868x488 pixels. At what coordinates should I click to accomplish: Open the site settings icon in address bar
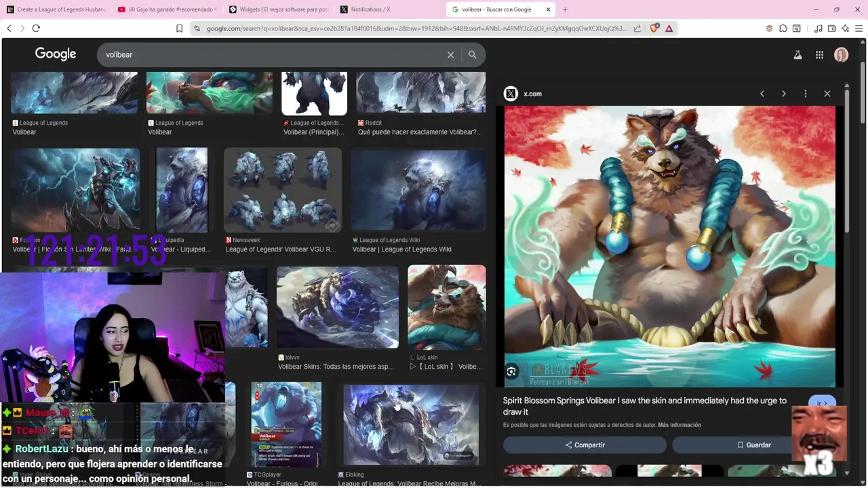point(197,28)
